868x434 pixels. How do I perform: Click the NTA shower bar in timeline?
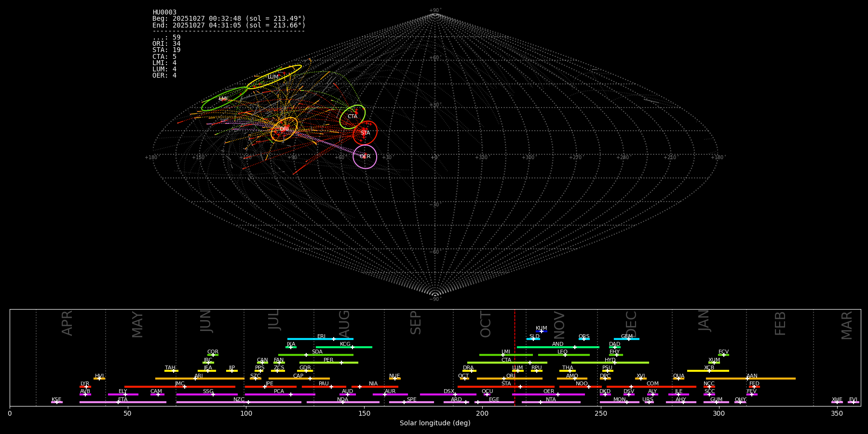pos(551,402)
